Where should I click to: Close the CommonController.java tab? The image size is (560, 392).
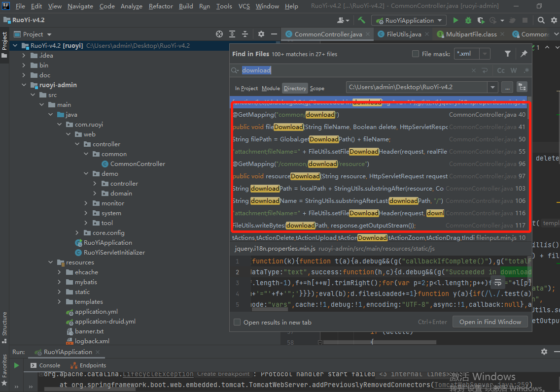point(368,34)
